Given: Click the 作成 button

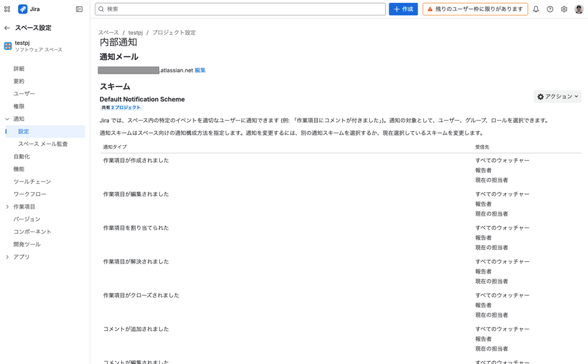Looking at the screenshot, I should [403, 9].
